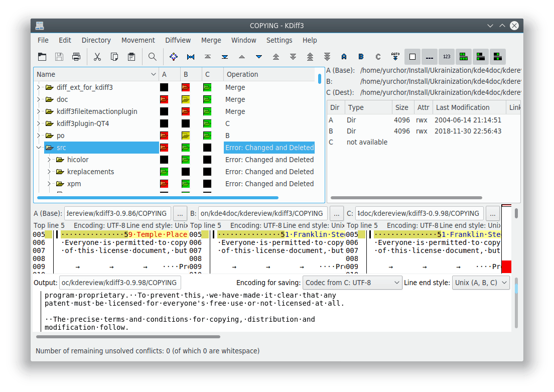Open the Help menu
The height and width of the screenshot is (392, 554).
[x=310, y=40]
